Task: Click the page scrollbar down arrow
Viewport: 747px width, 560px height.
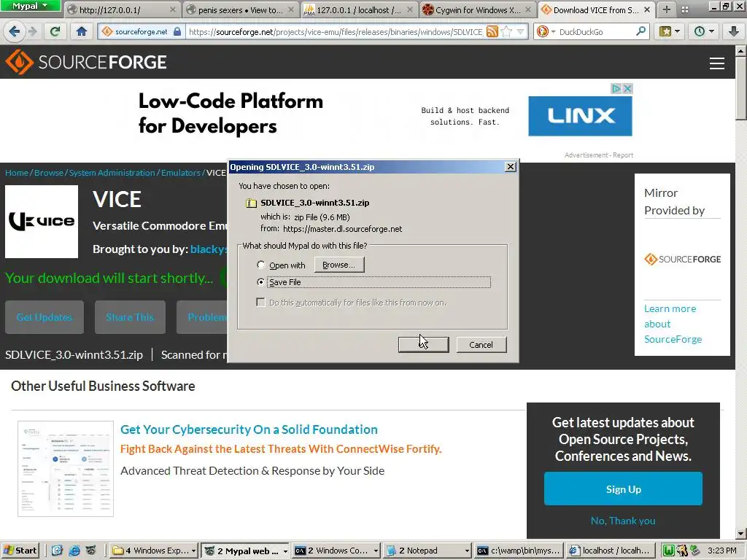Action: point(741,533)
